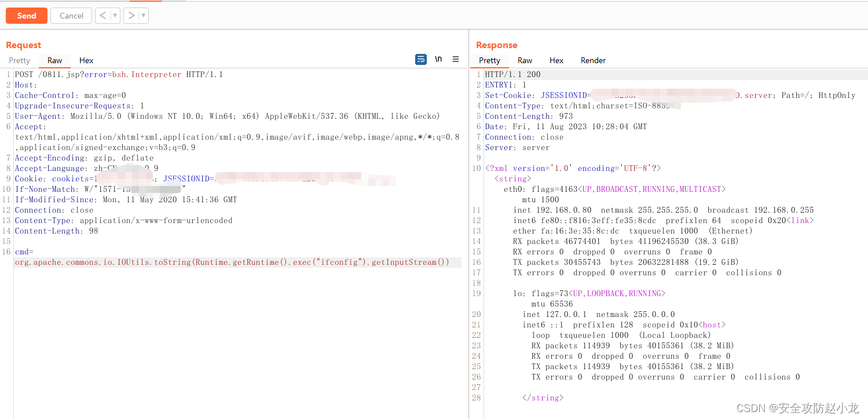Screen dimensions: 868x419
Task: Open the Request Hex tab
Action: [86, 60]
